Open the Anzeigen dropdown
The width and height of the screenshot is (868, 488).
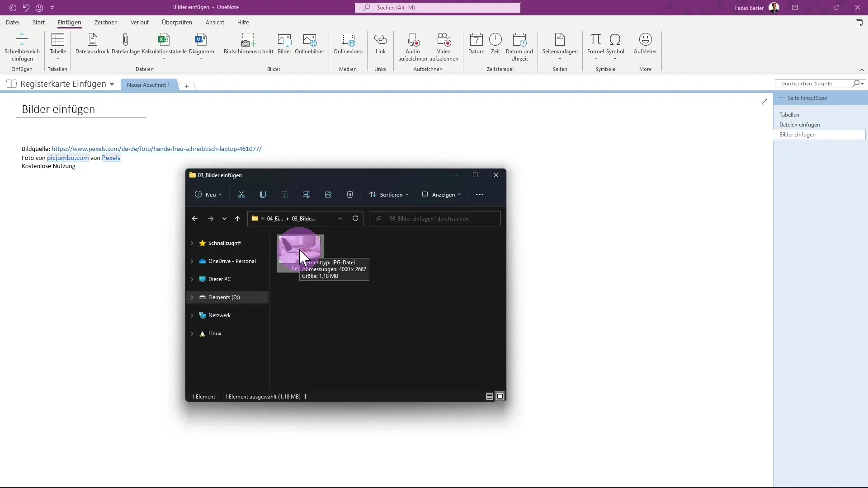click(x=442, y=195)
